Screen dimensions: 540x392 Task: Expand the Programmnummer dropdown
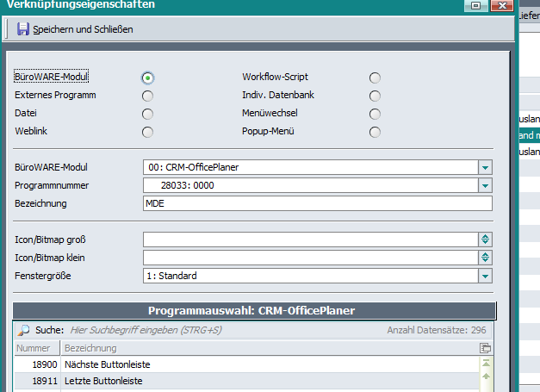click(485, 185)
